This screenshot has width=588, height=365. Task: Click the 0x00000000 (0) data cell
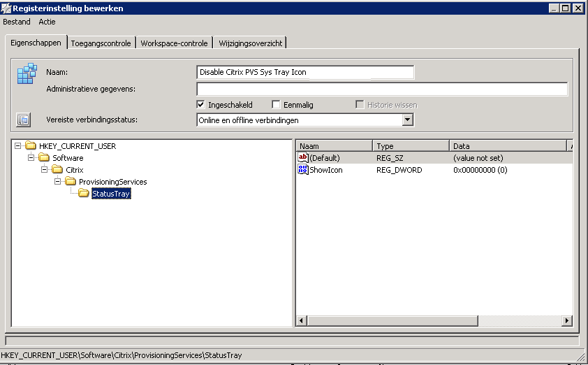480,170
